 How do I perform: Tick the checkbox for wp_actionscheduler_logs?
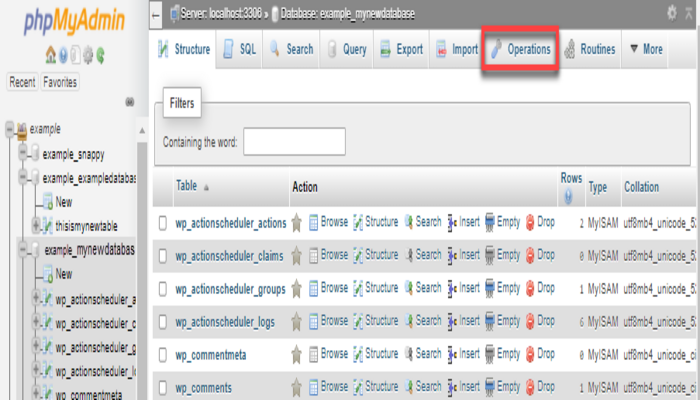[163, 321]
